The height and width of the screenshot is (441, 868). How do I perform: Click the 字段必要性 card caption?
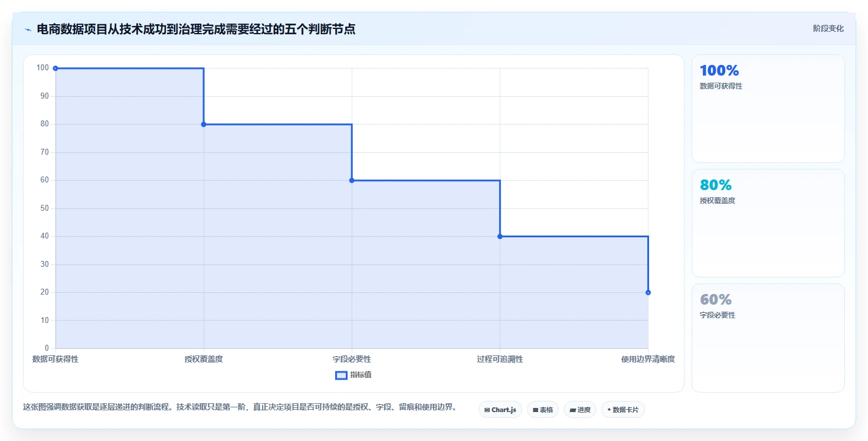[x=718, y=315]
